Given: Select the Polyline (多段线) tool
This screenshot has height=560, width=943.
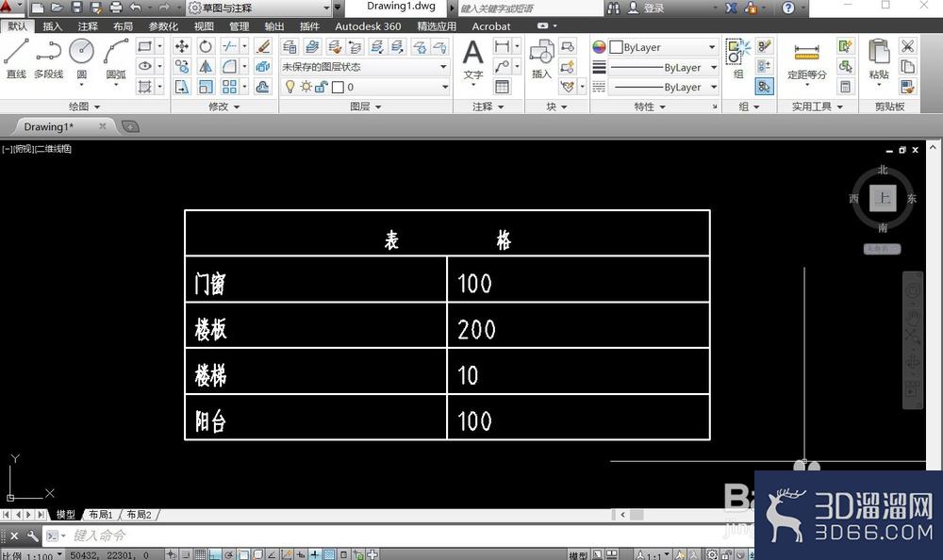Looking at the screenshot, I should click(48, 58).
